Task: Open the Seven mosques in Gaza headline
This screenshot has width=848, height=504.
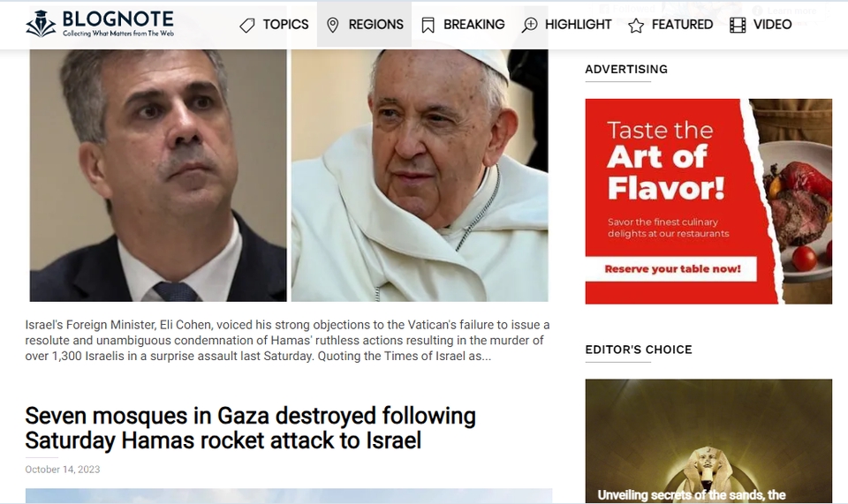Action: (x=250, y=428)
